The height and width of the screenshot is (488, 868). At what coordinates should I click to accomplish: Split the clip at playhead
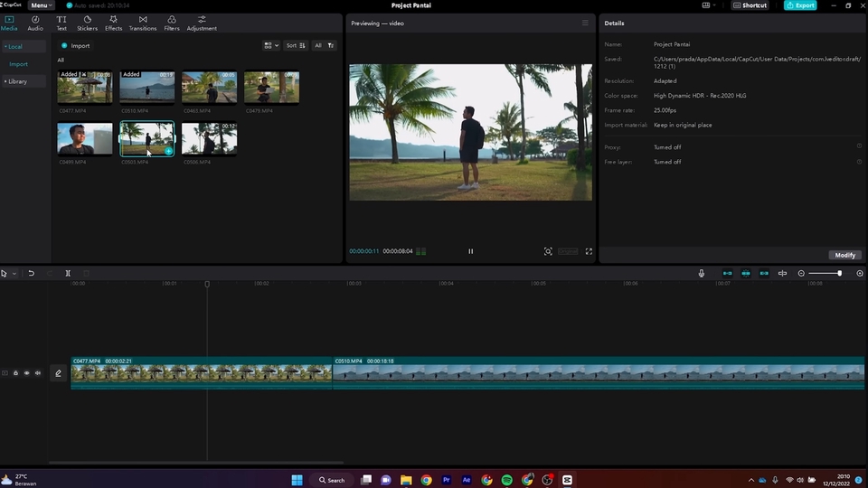(68, 273)
